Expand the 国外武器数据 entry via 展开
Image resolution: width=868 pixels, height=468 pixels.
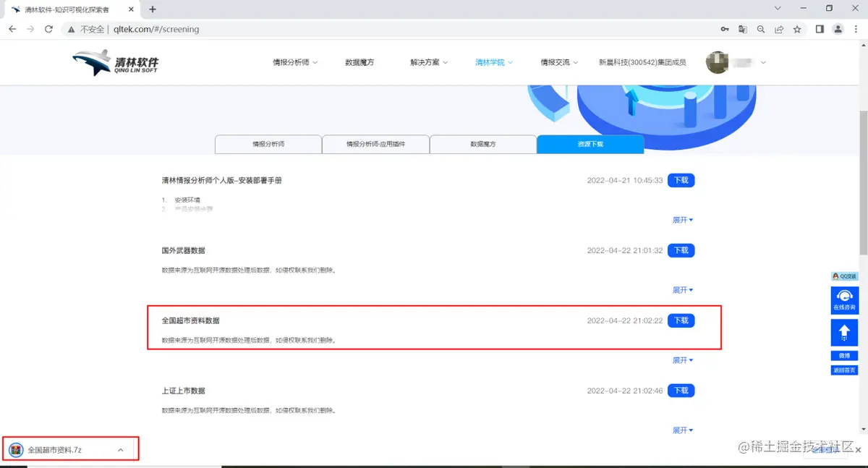(681, 289)
